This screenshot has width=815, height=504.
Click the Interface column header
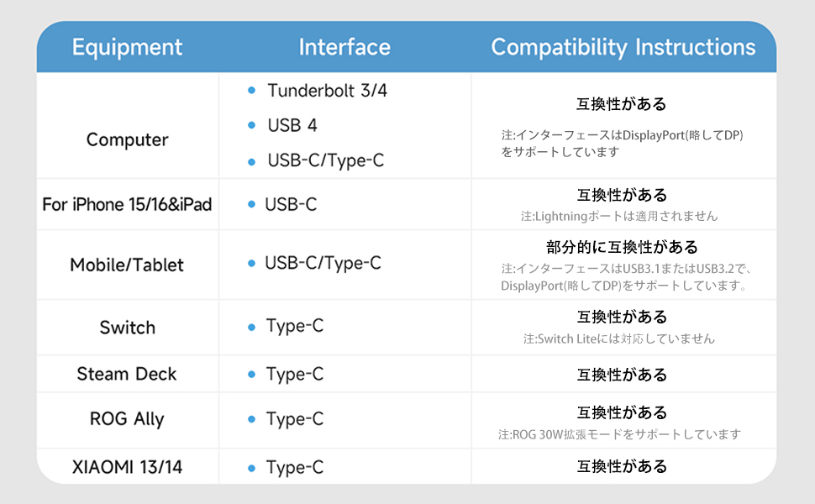click(344, 46)
